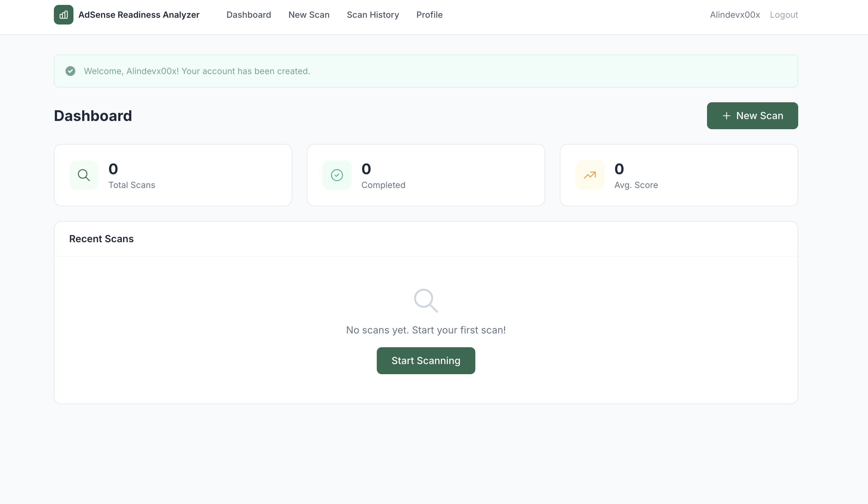Click the Logout link
The width and height of the screenshot is (868, 504).
[x=784, y=15]
